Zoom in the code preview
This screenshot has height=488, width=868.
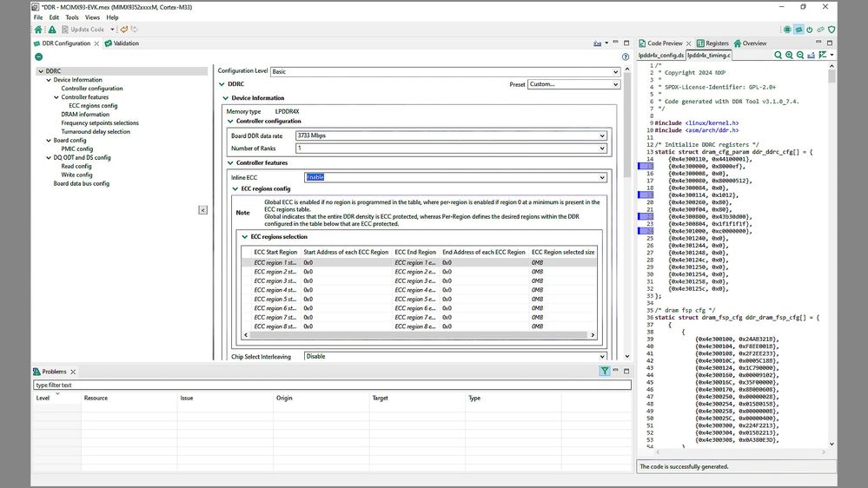789,55
